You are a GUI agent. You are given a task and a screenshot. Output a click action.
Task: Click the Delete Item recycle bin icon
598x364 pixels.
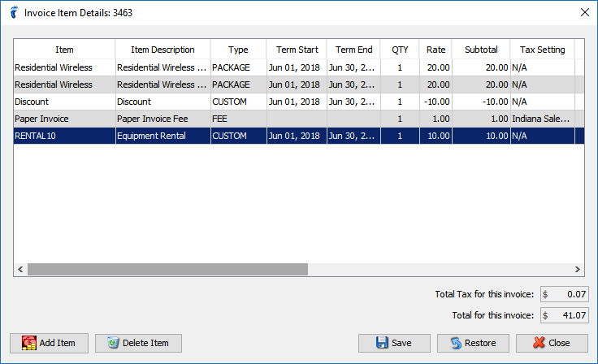pyautogui.click(x=113, y=343)
